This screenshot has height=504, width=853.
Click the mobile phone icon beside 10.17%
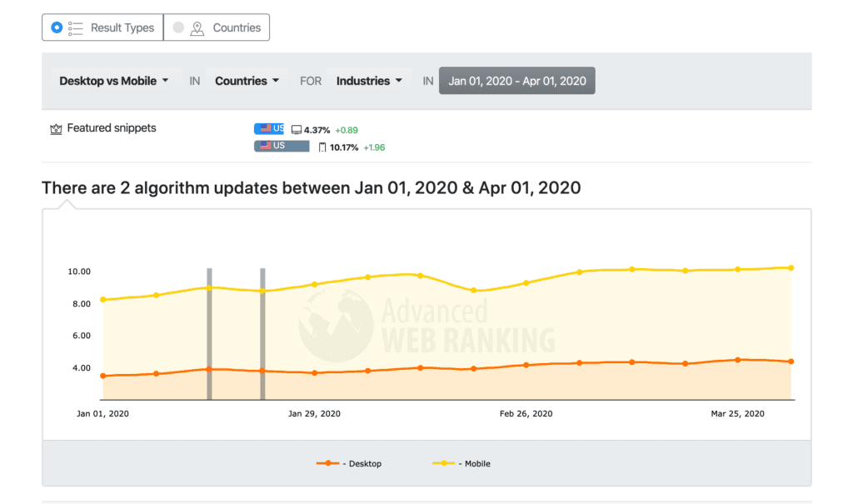point(322,147)
